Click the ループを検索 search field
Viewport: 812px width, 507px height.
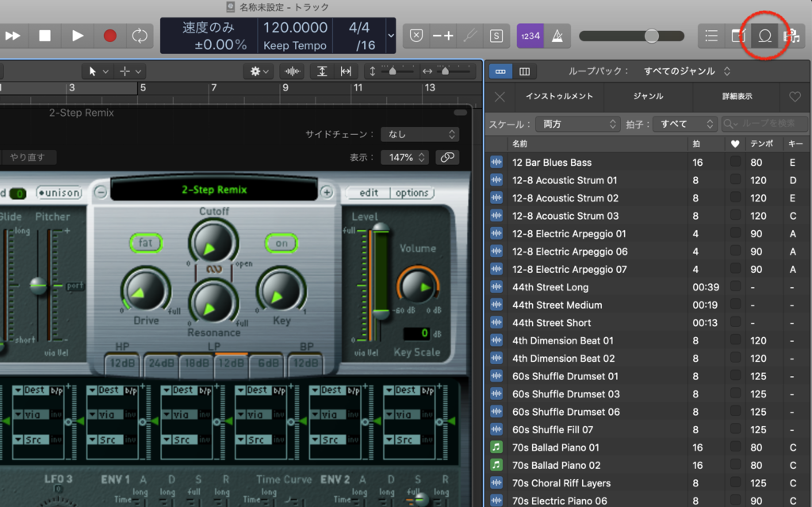(765, 124)
